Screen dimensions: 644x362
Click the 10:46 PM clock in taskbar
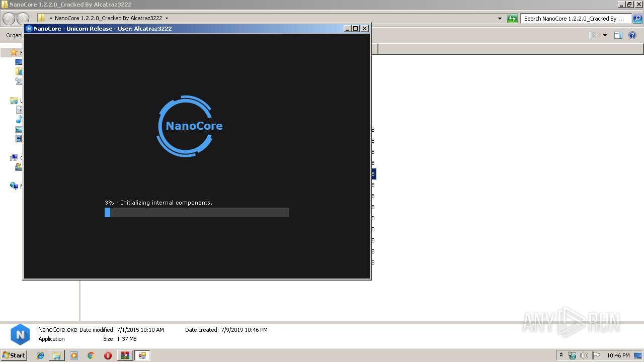point(618,355)
